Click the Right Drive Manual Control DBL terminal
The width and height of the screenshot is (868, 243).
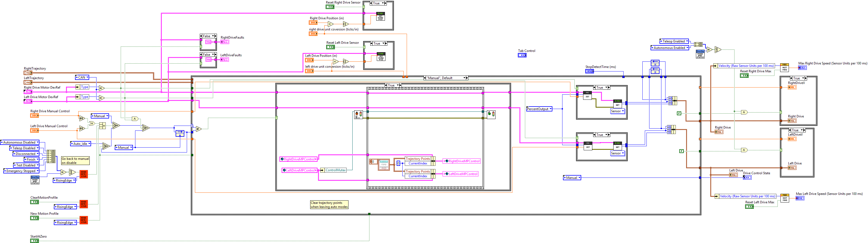click(34, 116)
